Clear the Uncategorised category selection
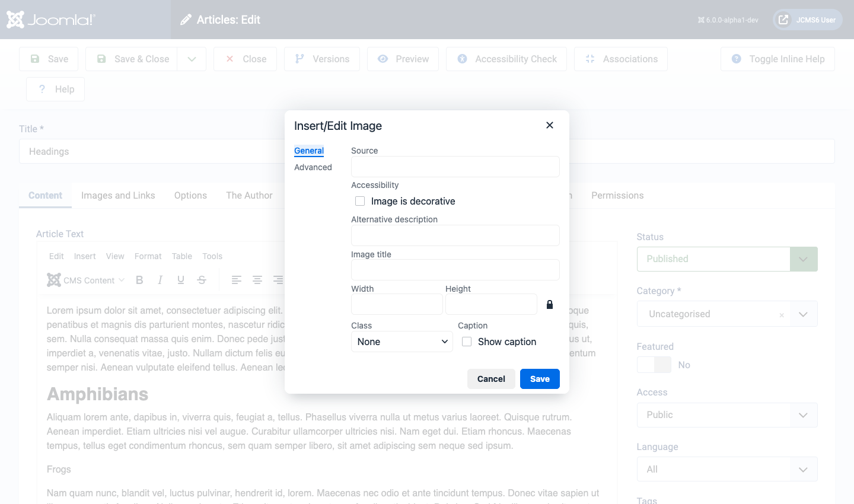 782,315
